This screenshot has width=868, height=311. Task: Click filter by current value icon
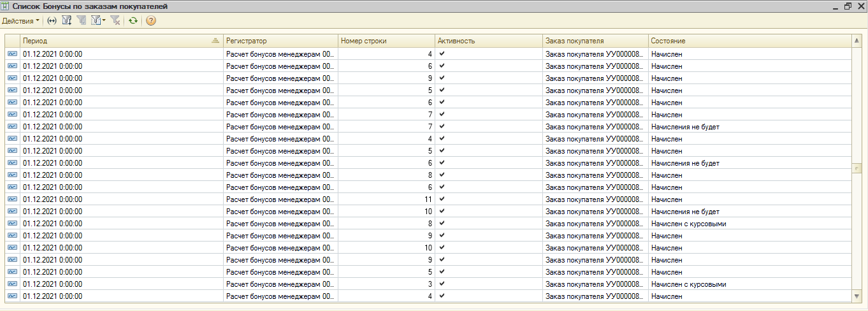82,20
